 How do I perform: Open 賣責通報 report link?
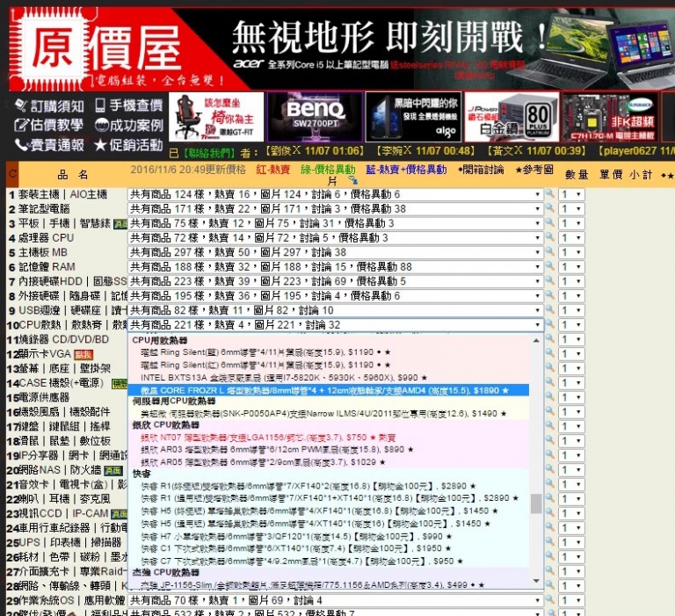point(49,145)
